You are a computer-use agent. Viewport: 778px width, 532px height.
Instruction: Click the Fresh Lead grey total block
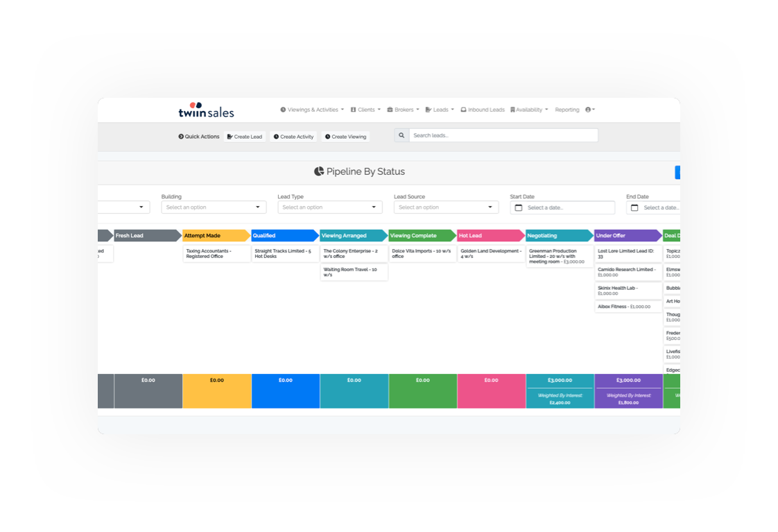coord(148,391)
